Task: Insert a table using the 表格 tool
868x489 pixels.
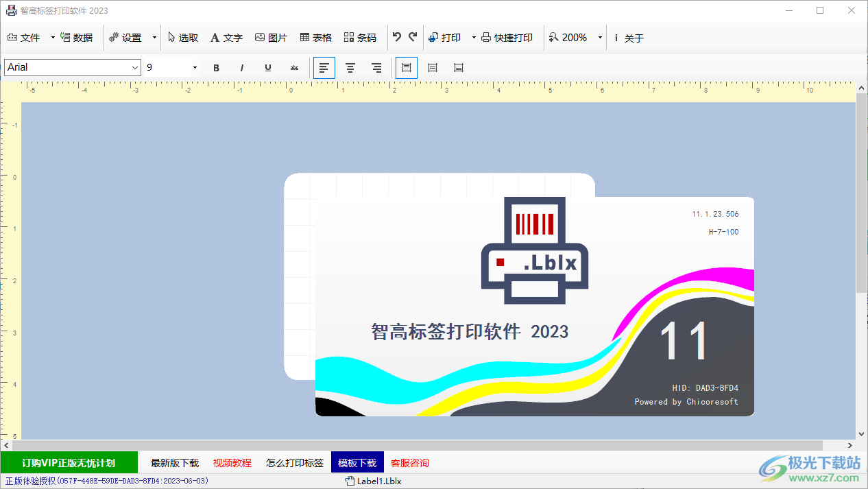Action: tap(315, 38)
